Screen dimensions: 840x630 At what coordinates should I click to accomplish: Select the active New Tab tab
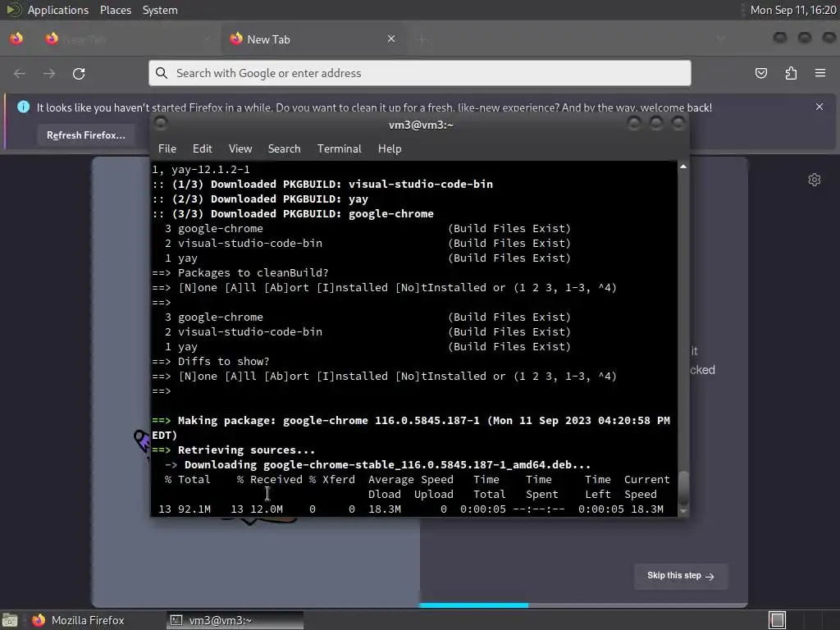click(x=313, y=39)
